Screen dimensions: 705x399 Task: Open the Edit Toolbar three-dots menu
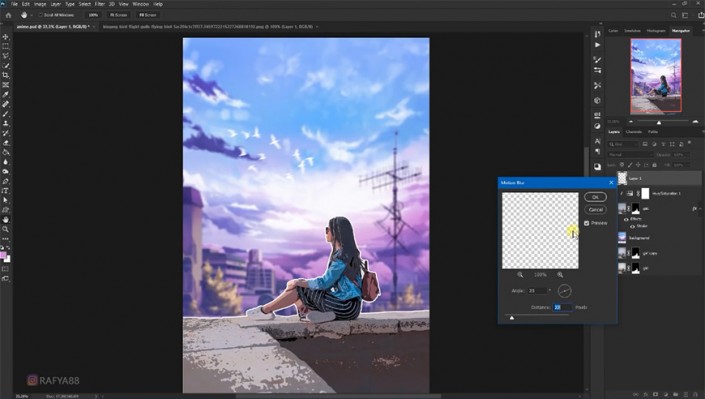click(5, 239)
